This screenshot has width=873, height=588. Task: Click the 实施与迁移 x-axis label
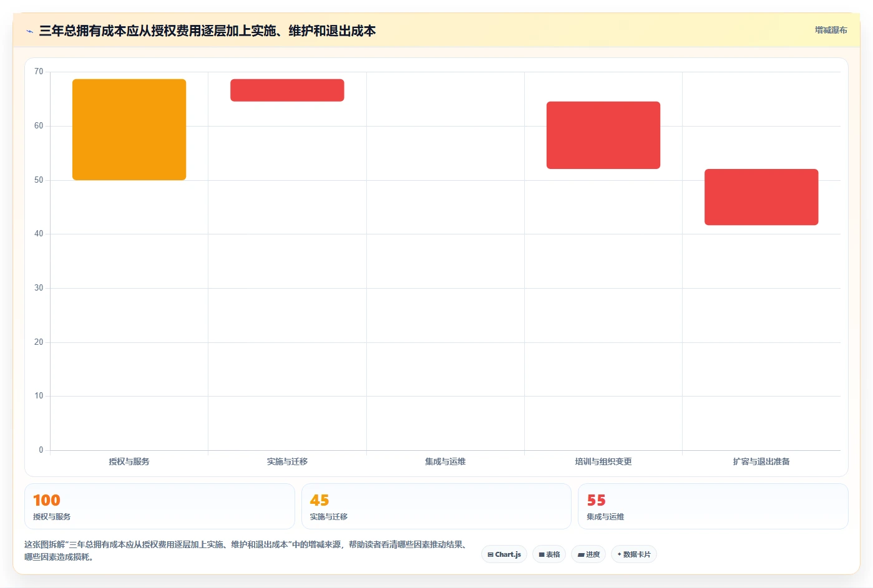pos(287,461)
